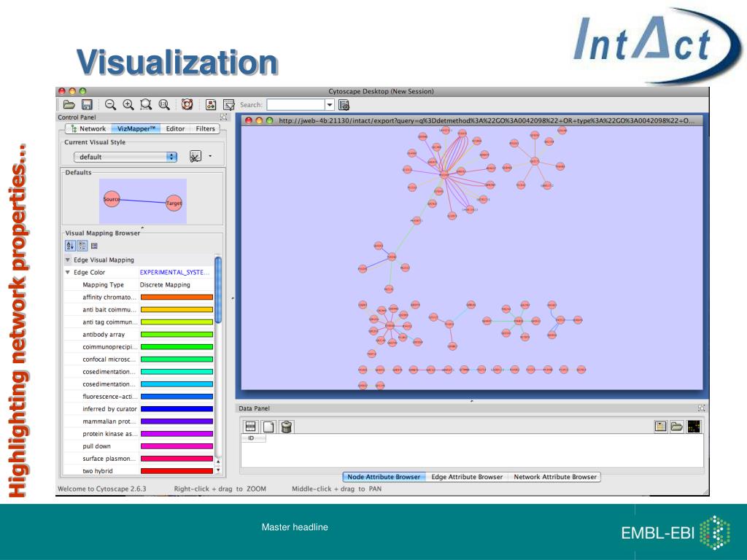This screenshot has width=747, height=560.
Task: Click the folder icon in the Data Panel
Action: point(676,426)
